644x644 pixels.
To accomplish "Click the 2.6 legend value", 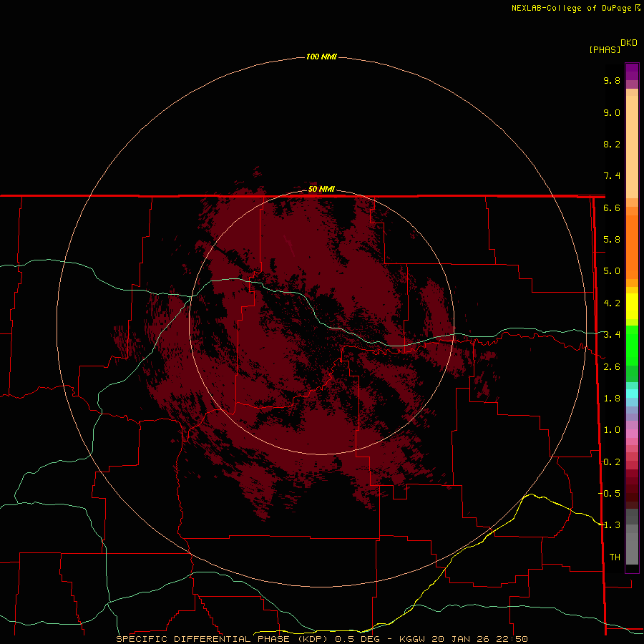I will [x=612, y=367].
